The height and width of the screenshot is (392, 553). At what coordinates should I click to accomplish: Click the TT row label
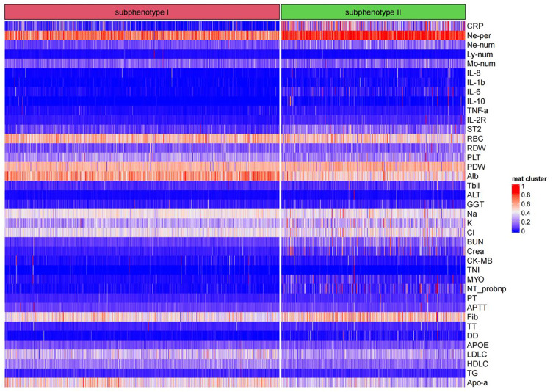[x=471, y=326]
